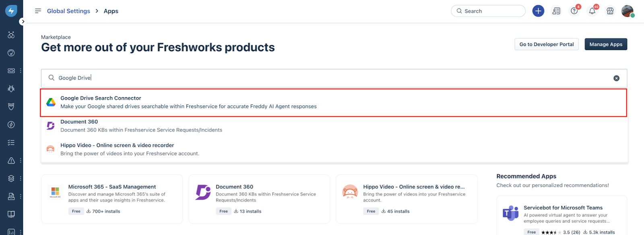This screenshot has width=644, height=235.
Task: Click the blue plus create button
Action: click(x=538, y=11)
